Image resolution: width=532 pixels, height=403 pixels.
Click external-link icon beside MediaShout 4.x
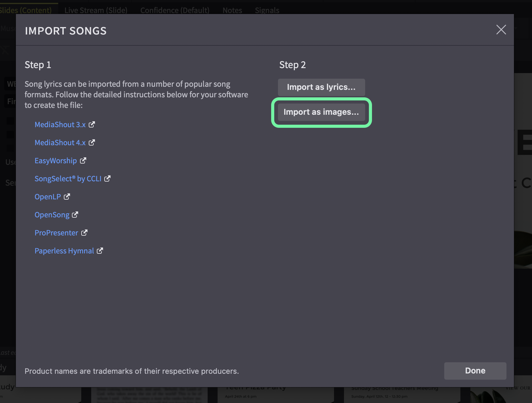[x=92, y=142]
